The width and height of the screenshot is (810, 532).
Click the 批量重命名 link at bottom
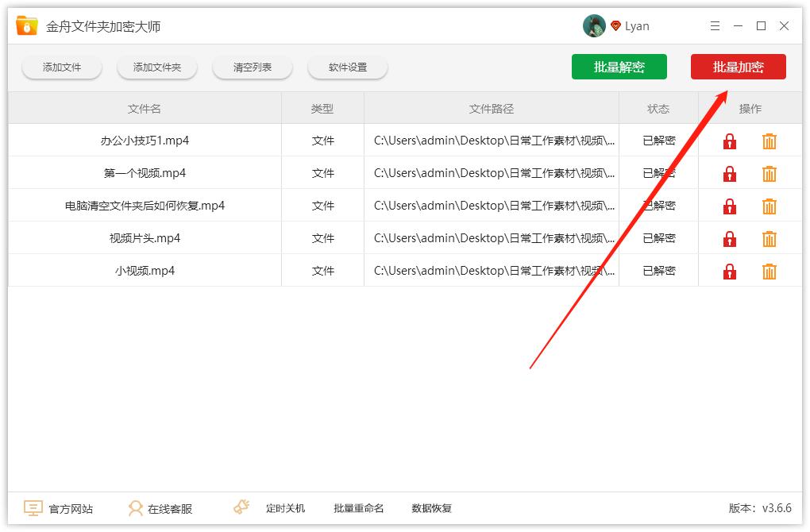pyautogui.click(x=358, y=507)
